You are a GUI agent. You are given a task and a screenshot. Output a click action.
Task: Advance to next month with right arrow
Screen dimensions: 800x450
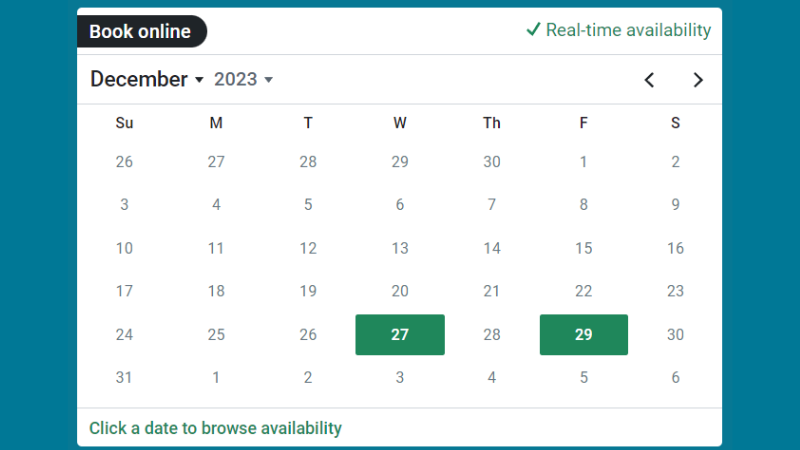[698, 80]
